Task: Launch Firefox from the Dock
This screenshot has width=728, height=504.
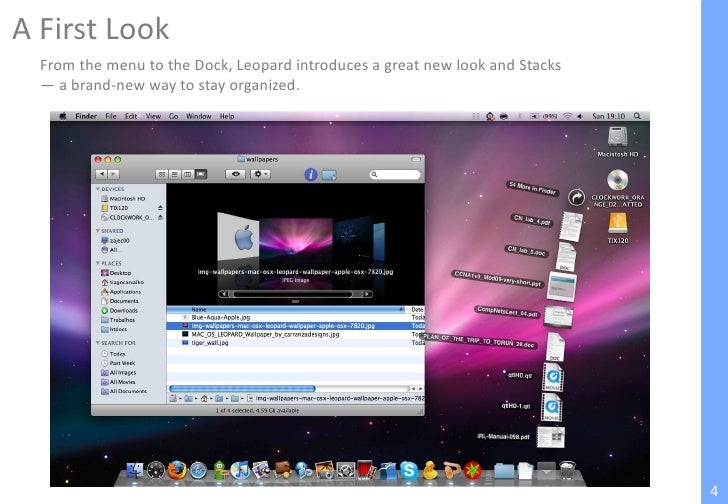Action: 177,470
